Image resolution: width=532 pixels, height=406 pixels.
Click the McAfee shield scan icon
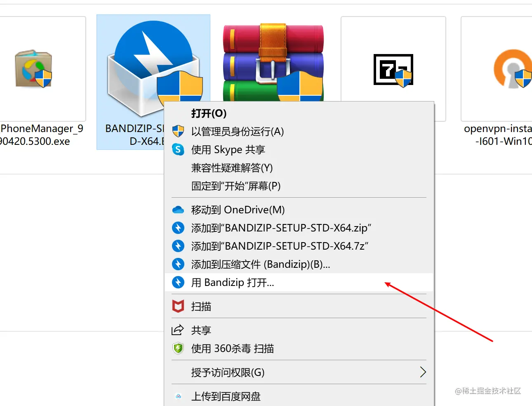[x=178, y=307]
